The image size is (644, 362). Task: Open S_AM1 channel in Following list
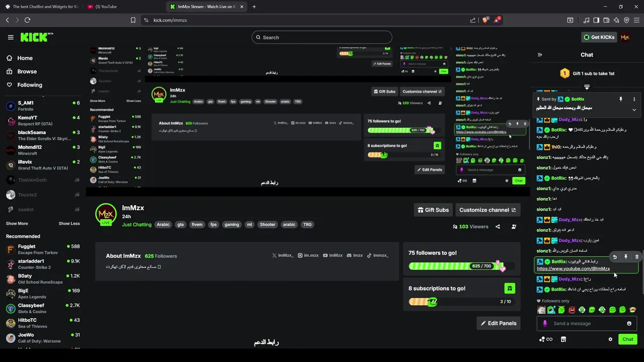[43, 106]
